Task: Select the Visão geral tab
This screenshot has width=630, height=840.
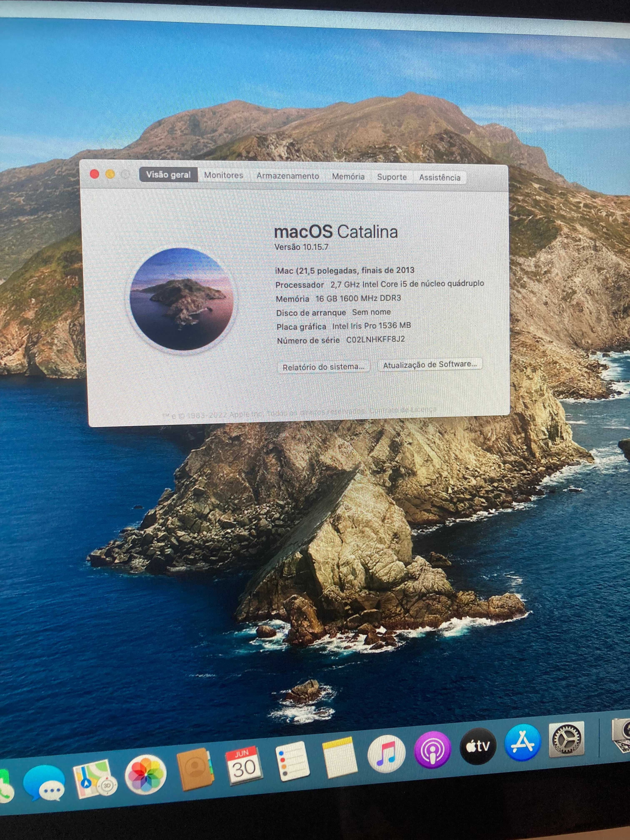Action: [168, 175]
